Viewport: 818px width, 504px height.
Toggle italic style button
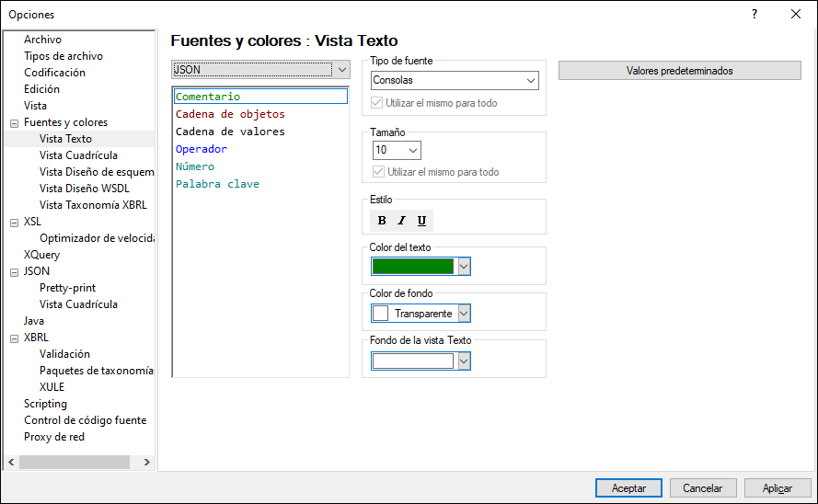click(401, 221)
